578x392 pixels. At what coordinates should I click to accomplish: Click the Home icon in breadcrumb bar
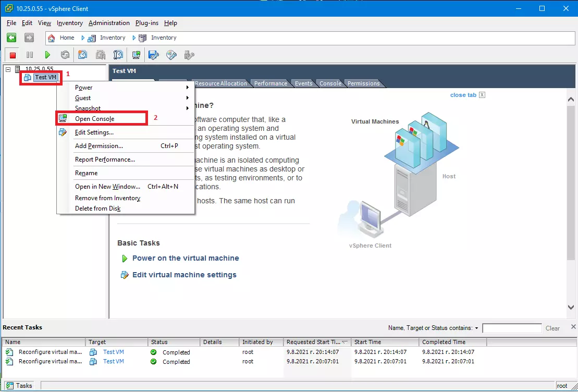pyautogui.click(x=52, y=38)
